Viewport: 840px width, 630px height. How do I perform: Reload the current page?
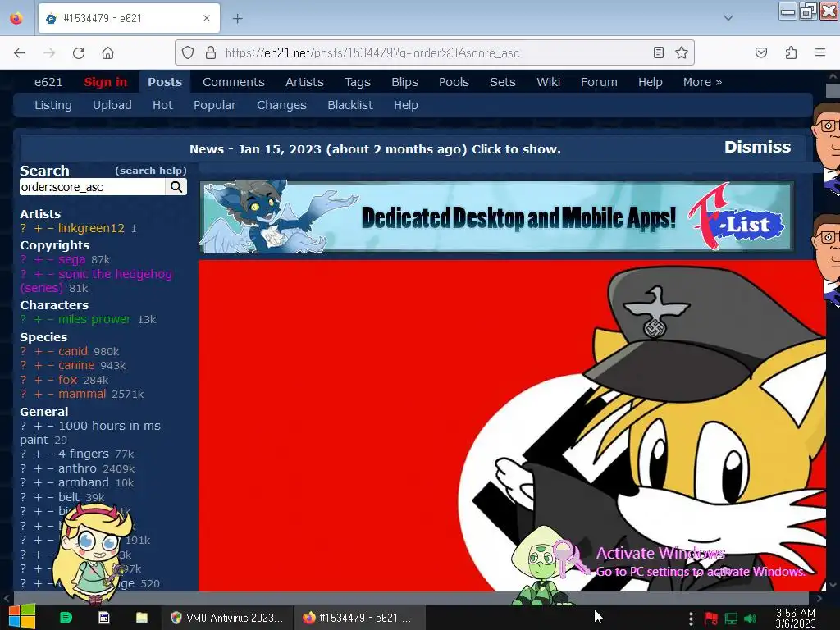pyautogui.click(x=79, y=53)
